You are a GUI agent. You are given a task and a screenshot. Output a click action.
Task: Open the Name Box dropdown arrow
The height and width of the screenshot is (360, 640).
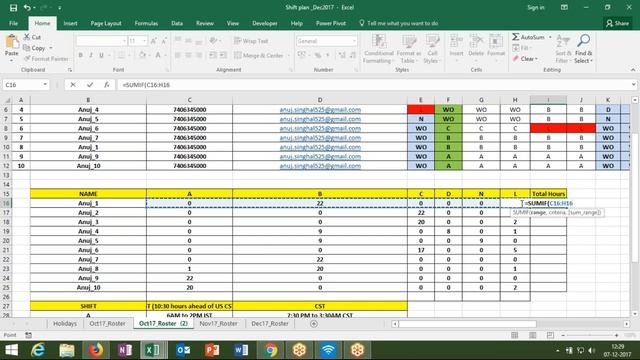click(45, 84)
